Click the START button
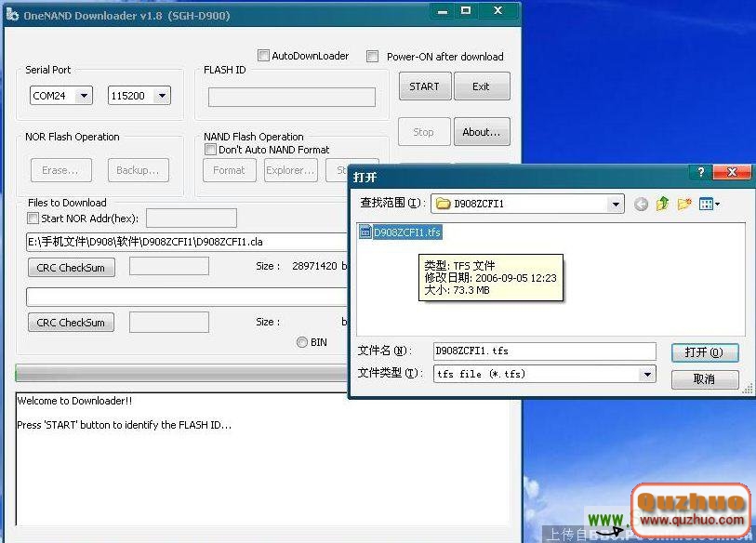The height and width of the screenshot is (543, 756). [425, 86]
